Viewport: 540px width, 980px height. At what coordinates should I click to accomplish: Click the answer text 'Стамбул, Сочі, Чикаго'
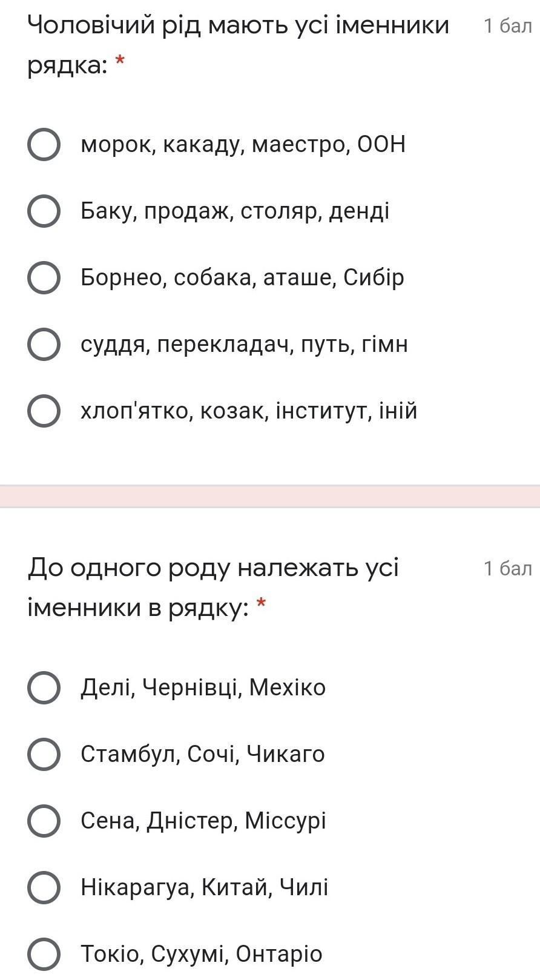203,755
